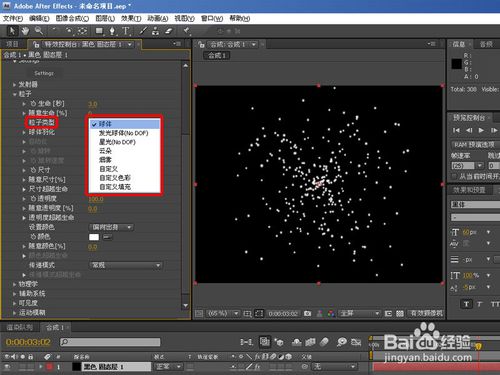
Task: Expand the 辅助系统 group
Action: tap(14, 294)
